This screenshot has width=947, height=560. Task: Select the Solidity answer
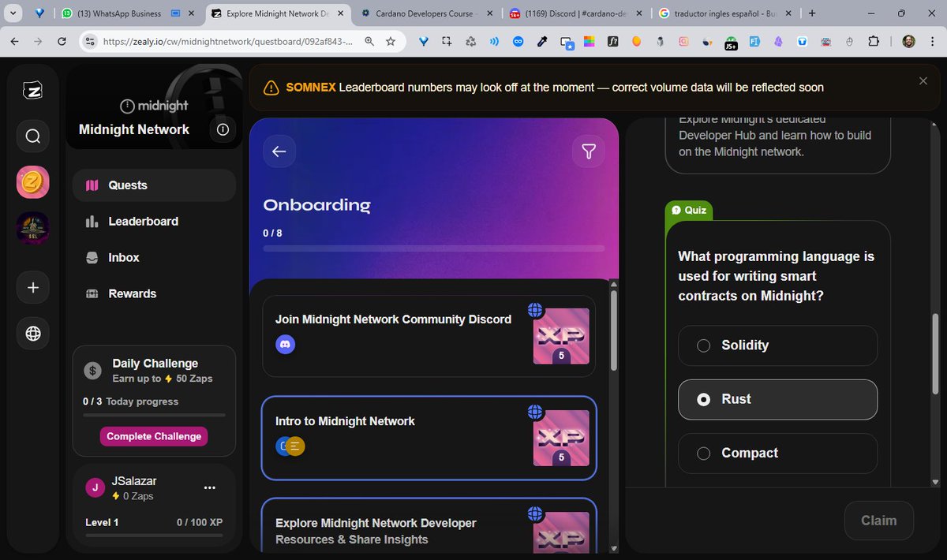(777, 345)
